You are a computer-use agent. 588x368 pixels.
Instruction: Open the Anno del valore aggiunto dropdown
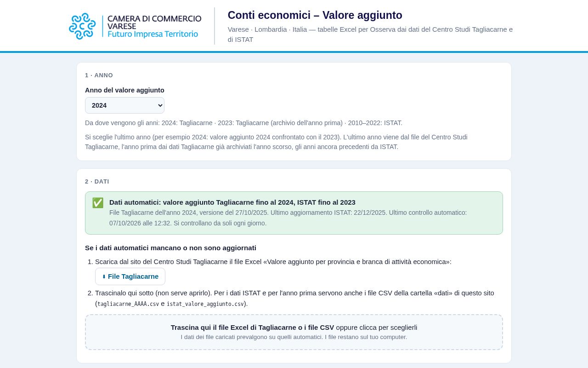[124, 105]
